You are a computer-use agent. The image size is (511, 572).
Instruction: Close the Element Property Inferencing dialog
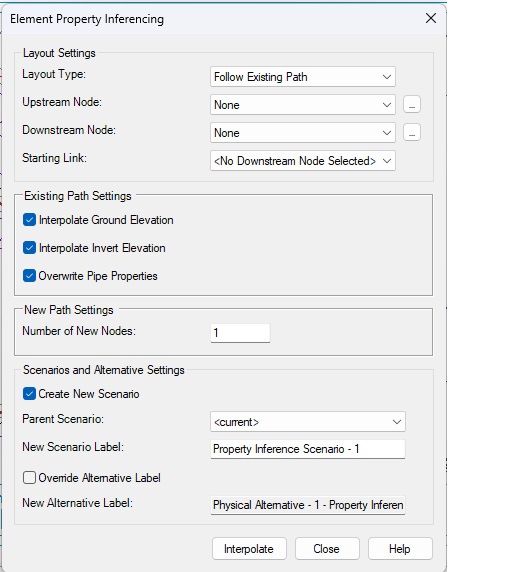[x=431, y=18]
